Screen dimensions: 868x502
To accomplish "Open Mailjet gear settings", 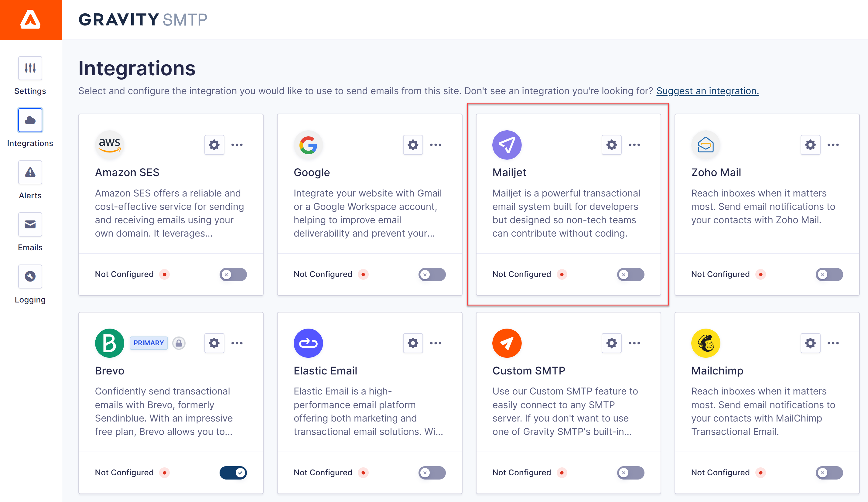I will coord(611,145).
